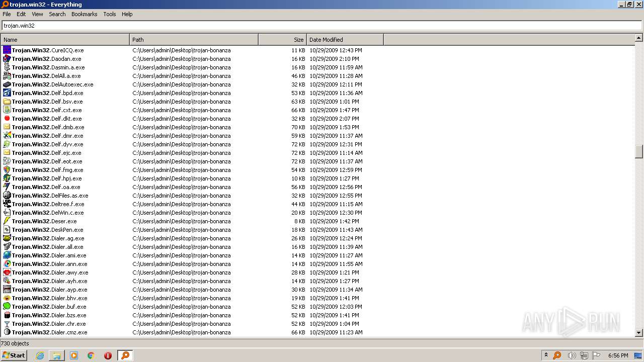Select Trojan.Win32.Deltree.f.exe file name

[48, 204]
